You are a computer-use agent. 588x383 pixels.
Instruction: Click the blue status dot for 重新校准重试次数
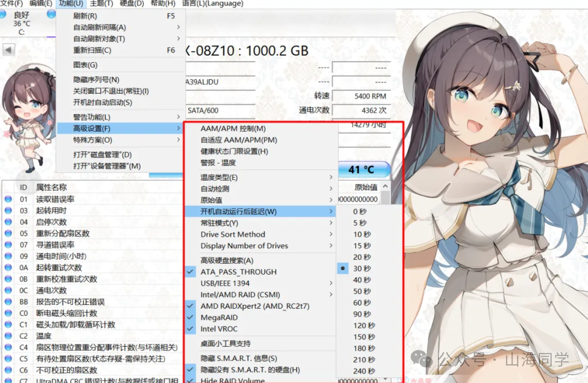[8, 279]
